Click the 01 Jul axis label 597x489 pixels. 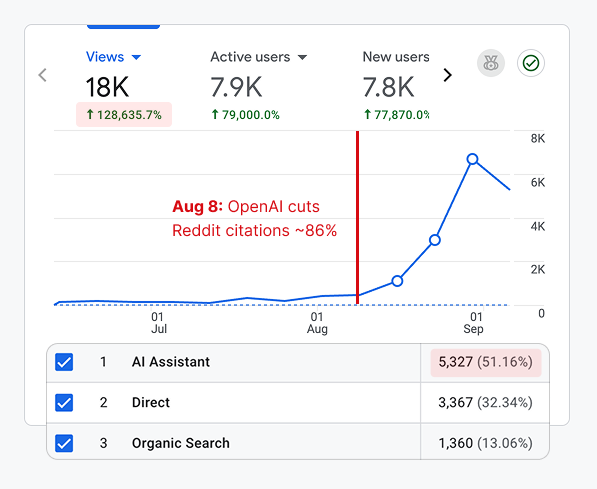(x=158, y=323)
